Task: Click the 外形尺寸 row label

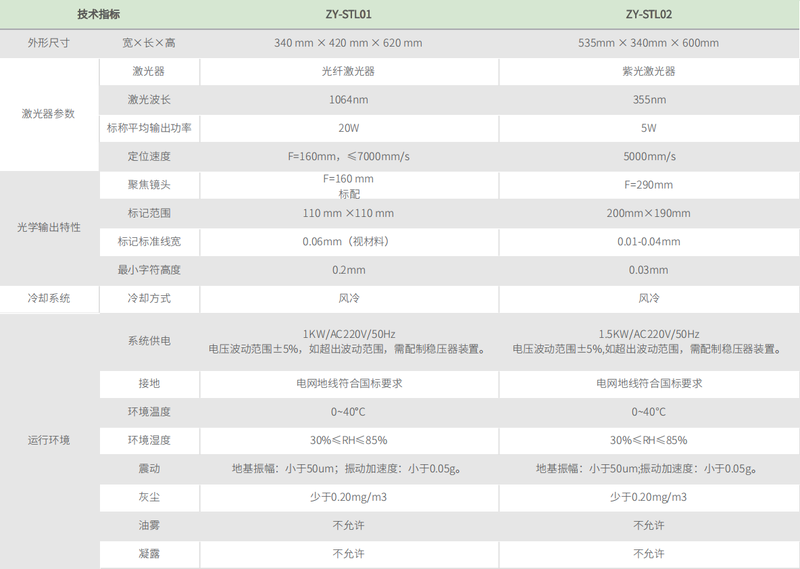Action: pos(49,43)
